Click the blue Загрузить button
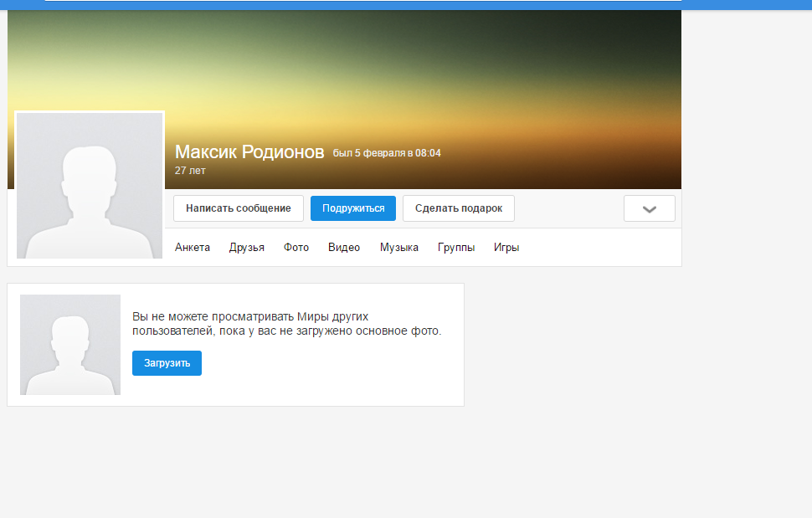Screen dimensions: 812x518 [x=167, y=363]
